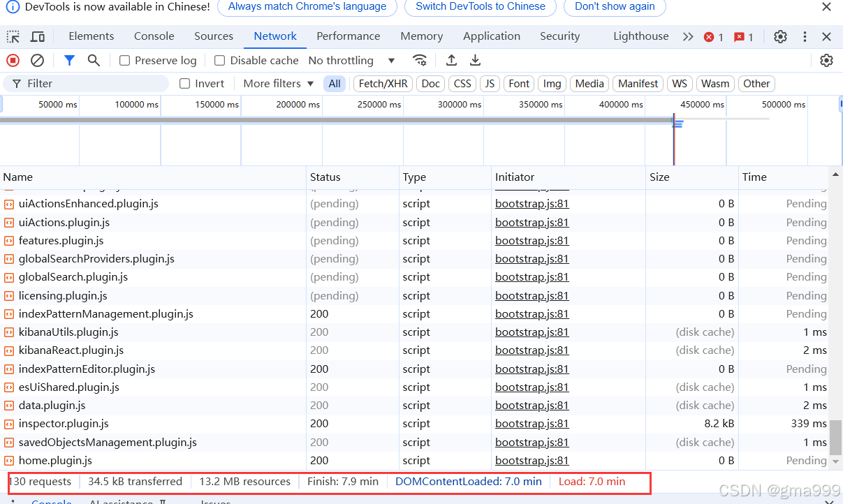Switch to the Lighthouse tab
This screenshot has height=504, width=843.
coord(640,36)
